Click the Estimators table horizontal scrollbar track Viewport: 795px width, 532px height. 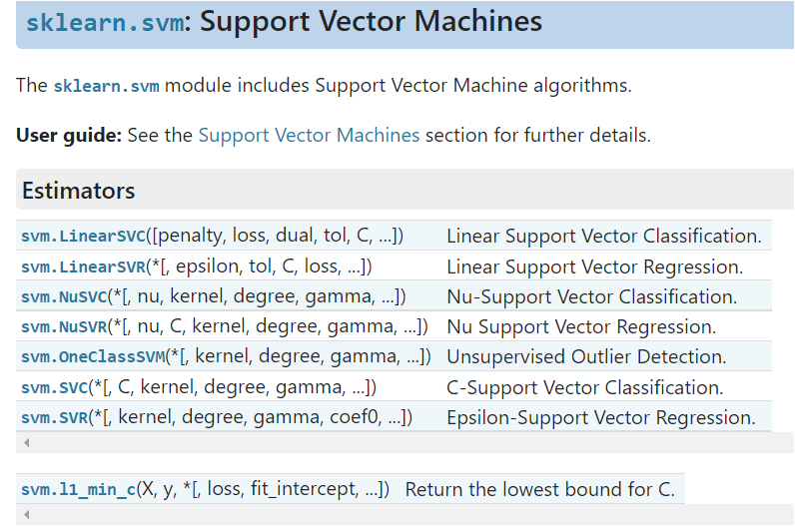(x=399, y=442)
